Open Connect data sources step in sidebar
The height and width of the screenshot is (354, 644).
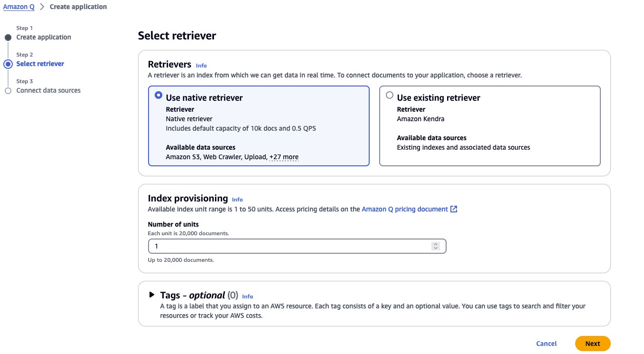click(48, 90)
